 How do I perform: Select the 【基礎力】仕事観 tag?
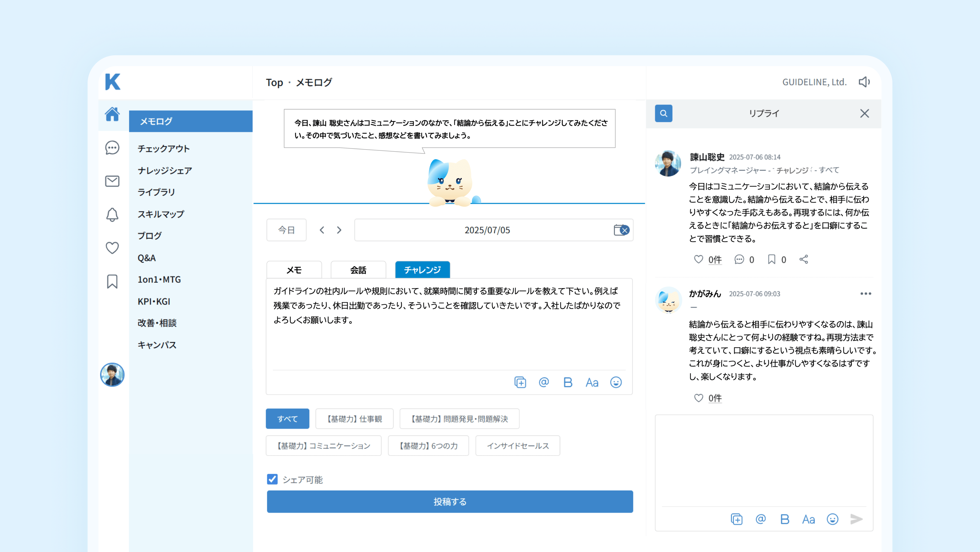[354, 419]
